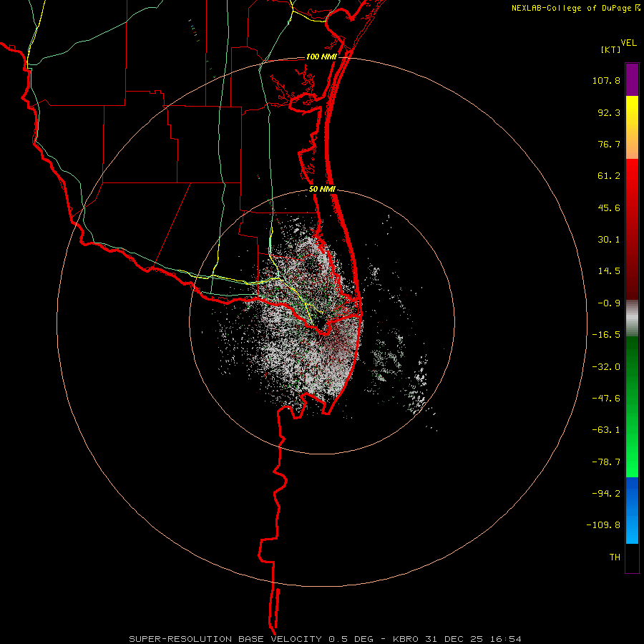Click the 30.1 legend value

pyautogui.click(x=609, y=240)
